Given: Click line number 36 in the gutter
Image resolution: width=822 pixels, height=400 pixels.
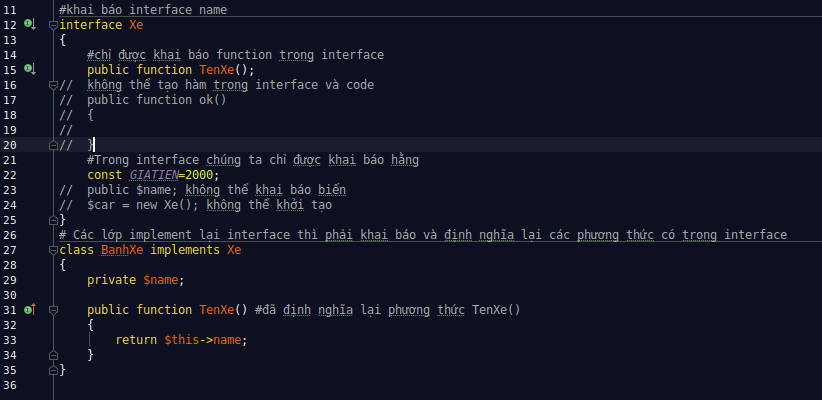Looking at the screenshot, I should point(11,385).
